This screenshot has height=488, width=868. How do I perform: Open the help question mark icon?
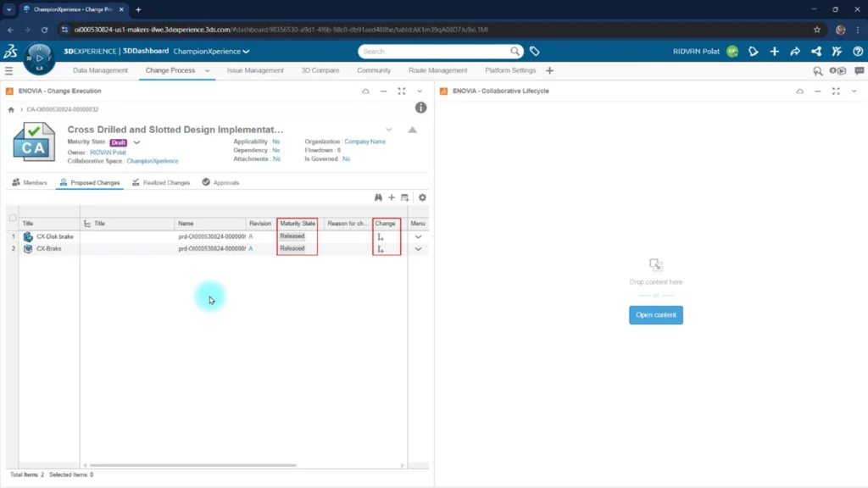(858, 52)
